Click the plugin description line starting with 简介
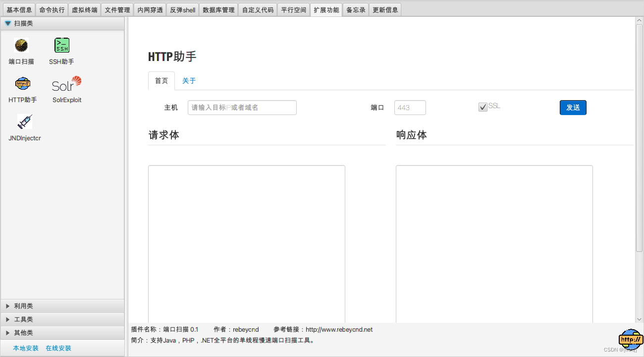This screenshot has width=644, height=357. pos(223,341)
